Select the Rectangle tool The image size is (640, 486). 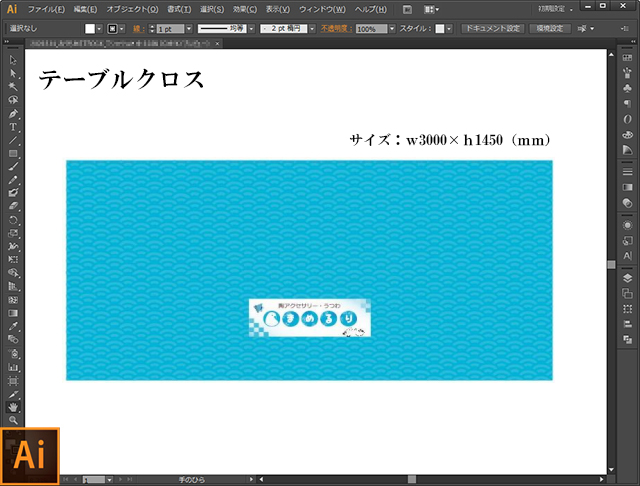pyautogui.click(x=13, y=153)
